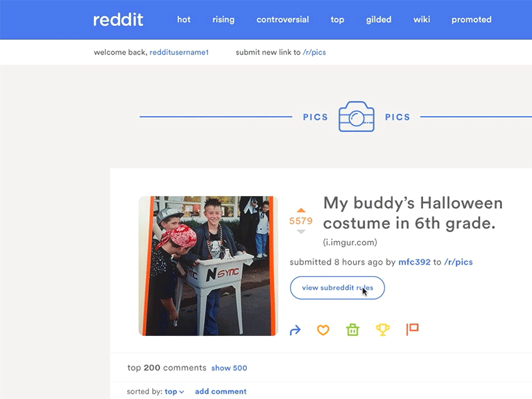This screenshot has width=532, height=399.
Task: Open the wiki tab
Action: coord(422,20)
